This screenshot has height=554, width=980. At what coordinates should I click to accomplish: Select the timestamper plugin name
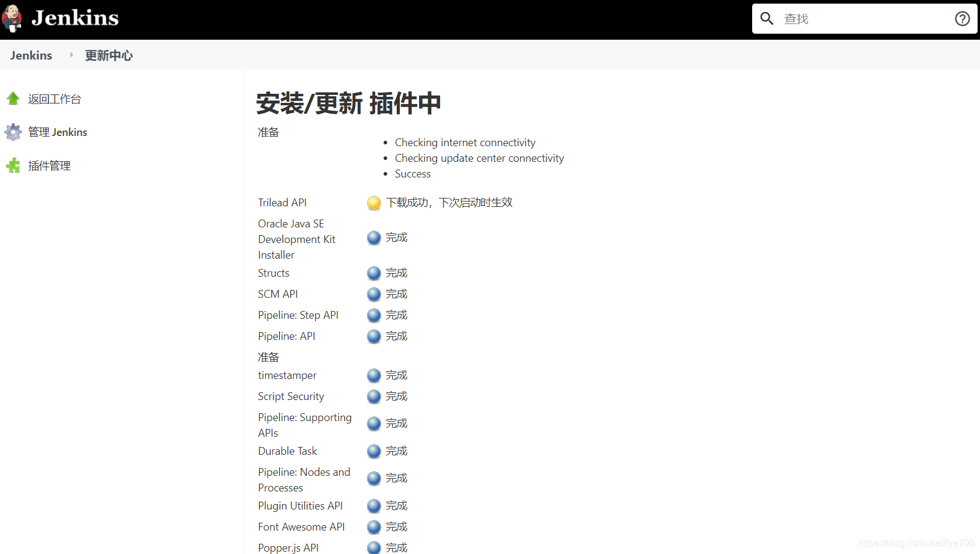coord(287,375)
